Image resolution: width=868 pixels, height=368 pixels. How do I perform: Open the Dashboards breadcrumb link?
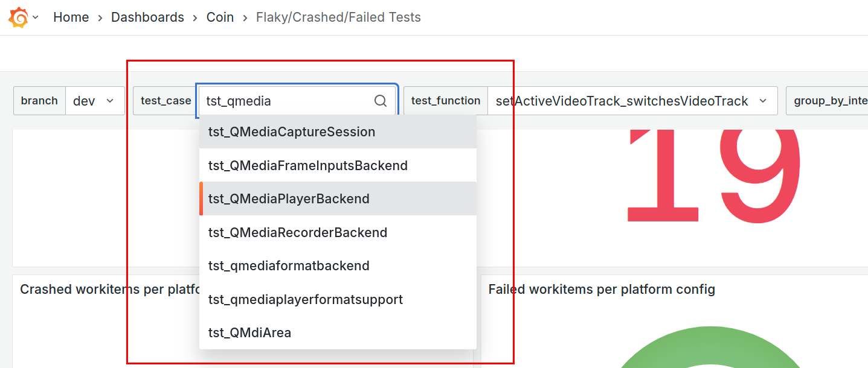point(147,17)
